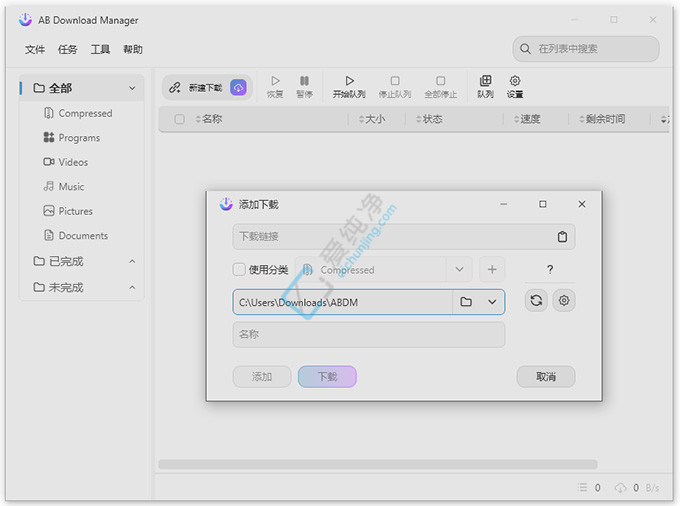Click the plus add category button
680x506 pixels.
pyautogui.click(x=492, y=270)
